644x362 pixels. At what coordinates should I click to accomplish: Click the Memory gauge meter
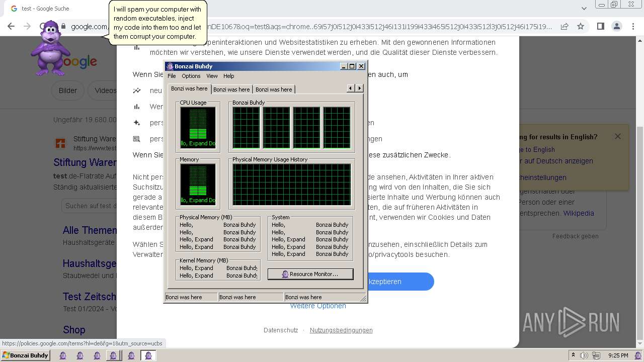pyautogui.click(x=198, y=185)
